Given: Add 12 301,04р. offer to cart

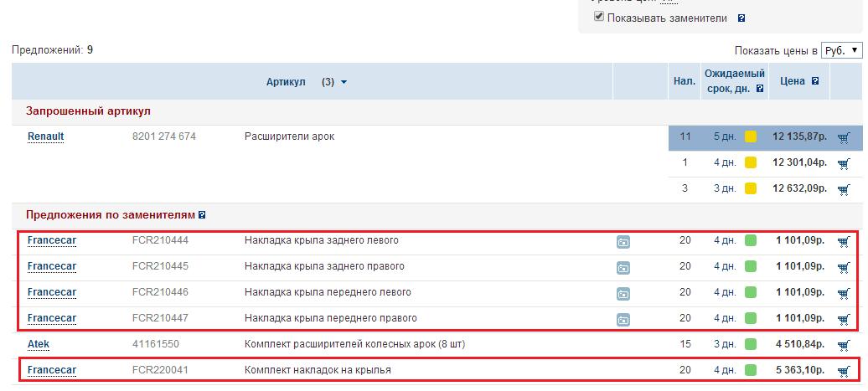Looking at the screenshot, I should [x=844, y=164].
